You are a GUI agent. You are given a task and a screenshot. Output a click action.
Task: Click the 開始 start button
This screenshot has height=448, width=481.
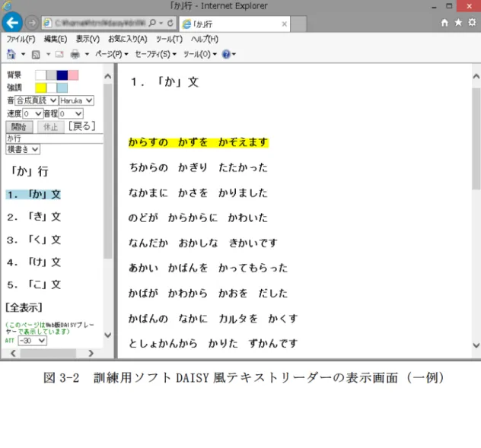(x=19, y=127)
